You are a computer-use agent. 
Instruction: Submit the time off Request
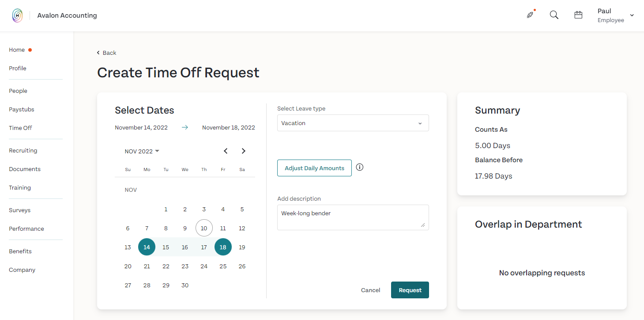click(x=410, y=290)
